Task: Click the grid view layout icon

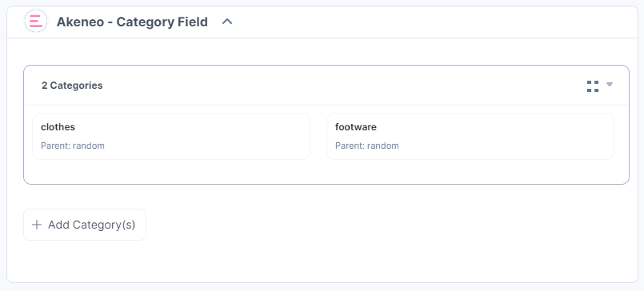Action: pos(593,86)
